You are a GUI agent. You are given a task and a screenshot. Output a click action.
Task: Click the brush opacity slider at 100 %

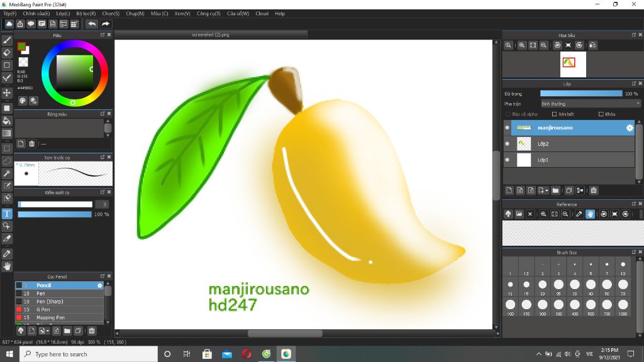click(x=55, y=214)
